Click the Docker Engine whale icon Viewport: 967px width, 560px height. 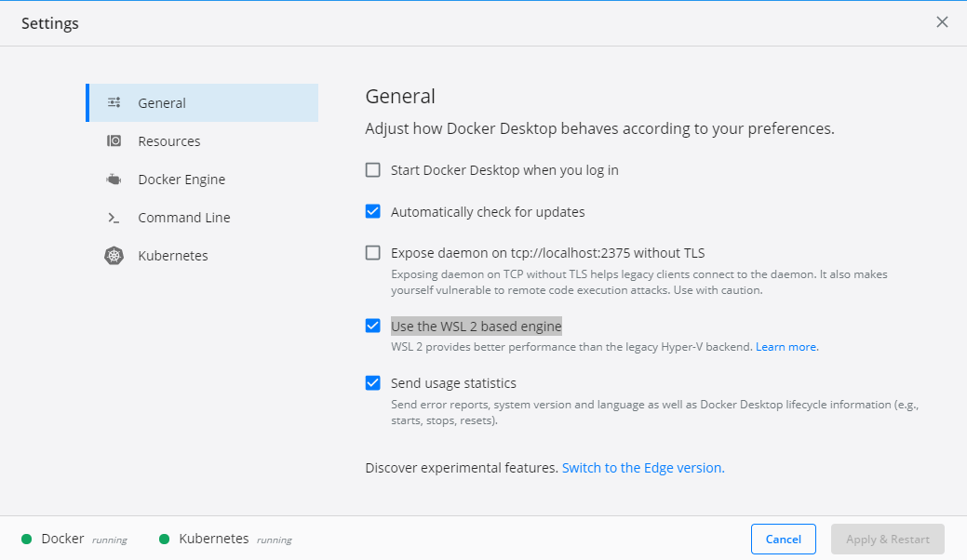(x=114, y=180)
